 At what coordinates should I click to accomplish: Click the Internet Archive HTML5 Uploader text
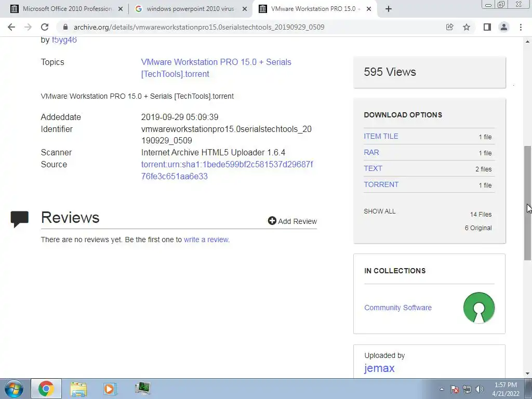click(213, 152)
